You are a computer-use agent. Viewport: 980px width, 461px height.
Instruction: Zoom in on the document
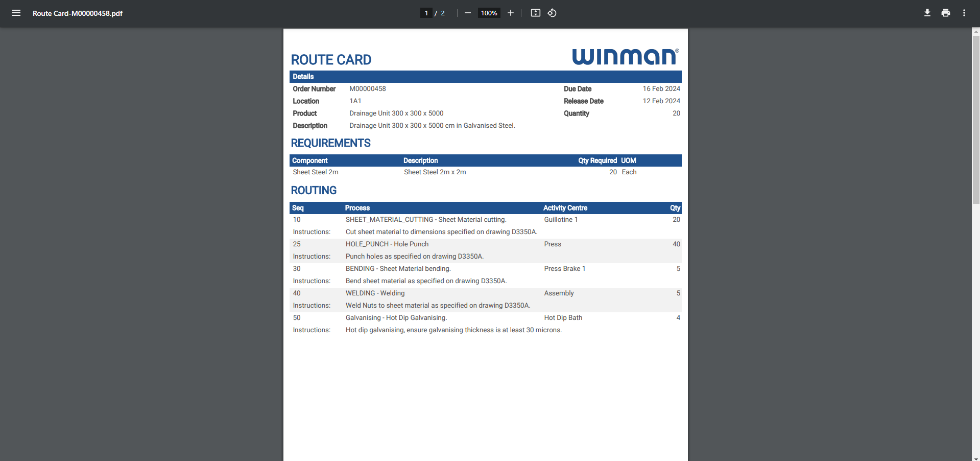click(510, 13)
